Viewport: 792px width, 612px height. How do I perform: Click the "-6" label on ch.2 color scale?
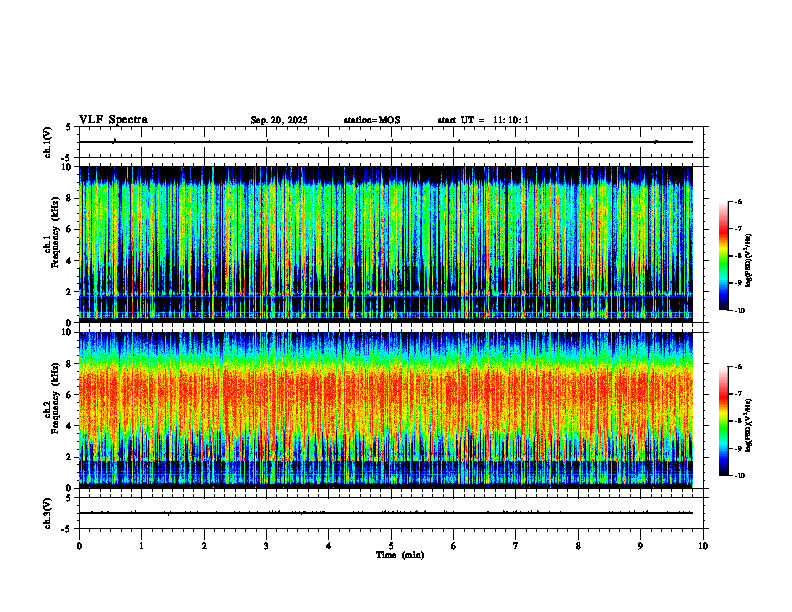click(738, 367)
